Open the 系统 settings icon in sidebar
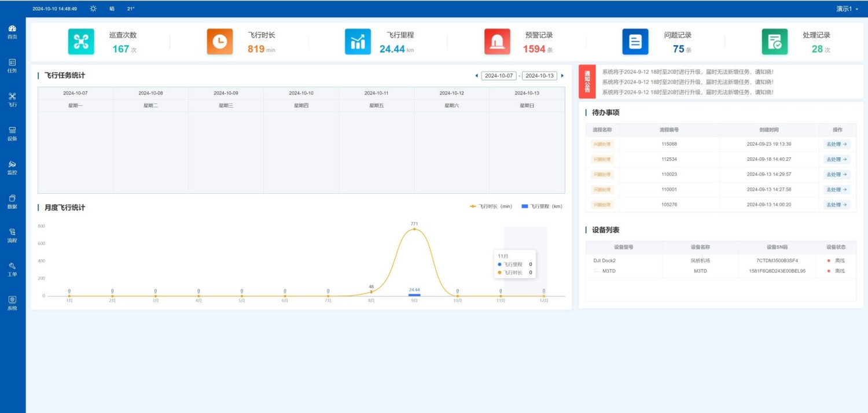The width and height of the screenshot is (868, 413). [x=12, y=300]
